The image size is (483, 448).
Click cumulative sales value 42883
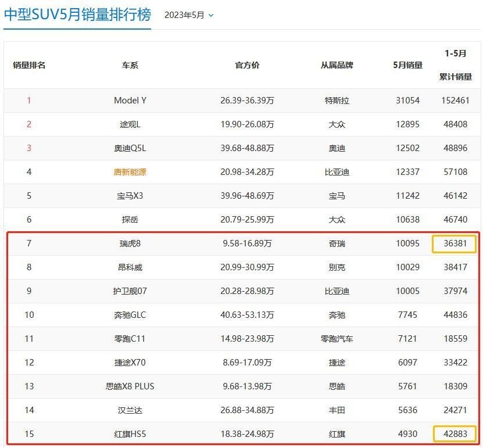tap(455, 434)
